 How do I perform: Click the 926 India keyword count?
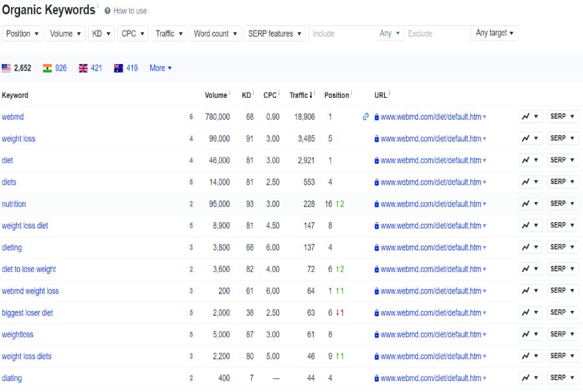[x=61, y=68]
